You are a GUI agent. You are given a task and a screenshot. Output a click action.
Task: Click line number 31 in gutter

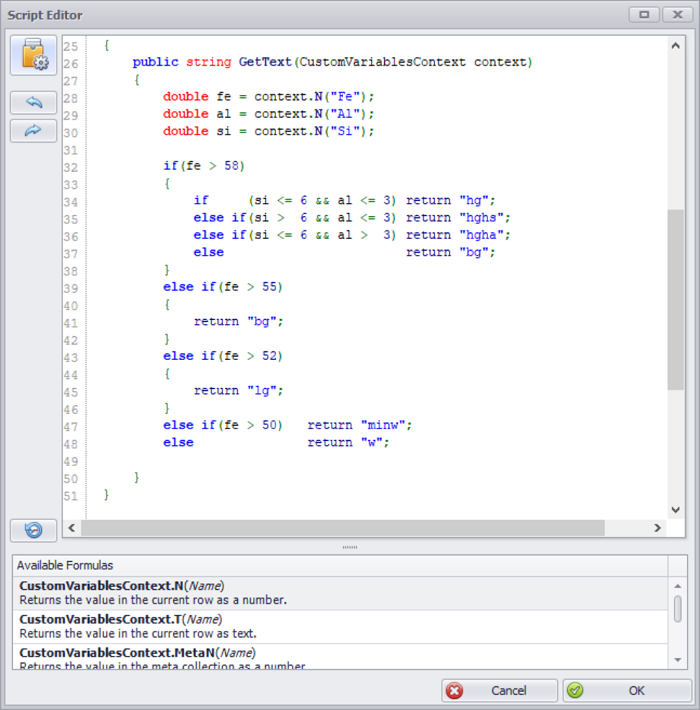click(71, 150)
